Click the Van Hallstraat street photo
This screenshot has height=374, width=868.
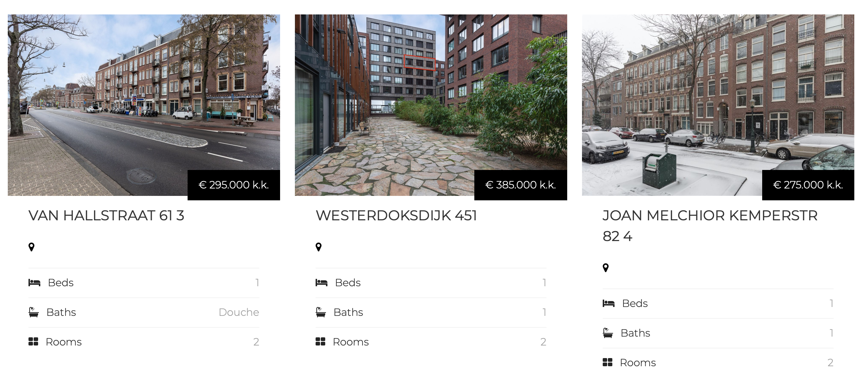click(144, 105)
